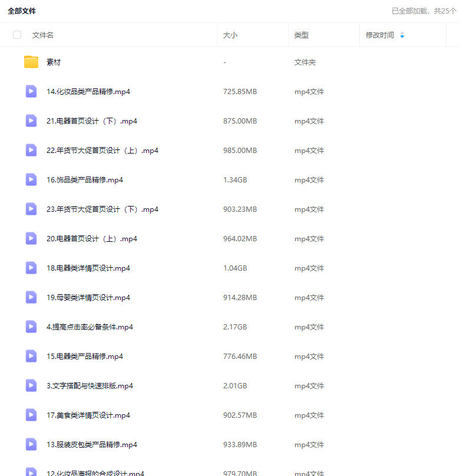Screen dimensions: 460x476
Task: Click video icon for 4.提高点击率必备条件.mp4
Action: point(31,327)
